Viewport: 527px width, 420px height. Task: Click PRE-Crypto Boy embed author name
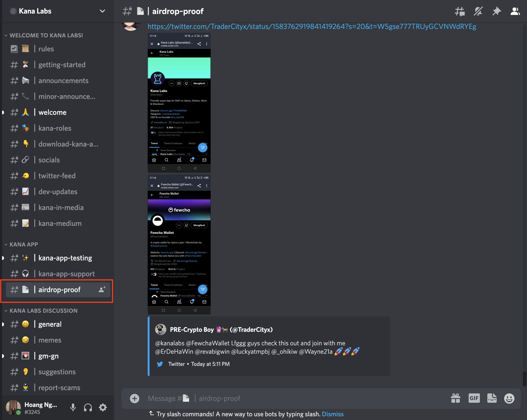(x=221, y=329)
